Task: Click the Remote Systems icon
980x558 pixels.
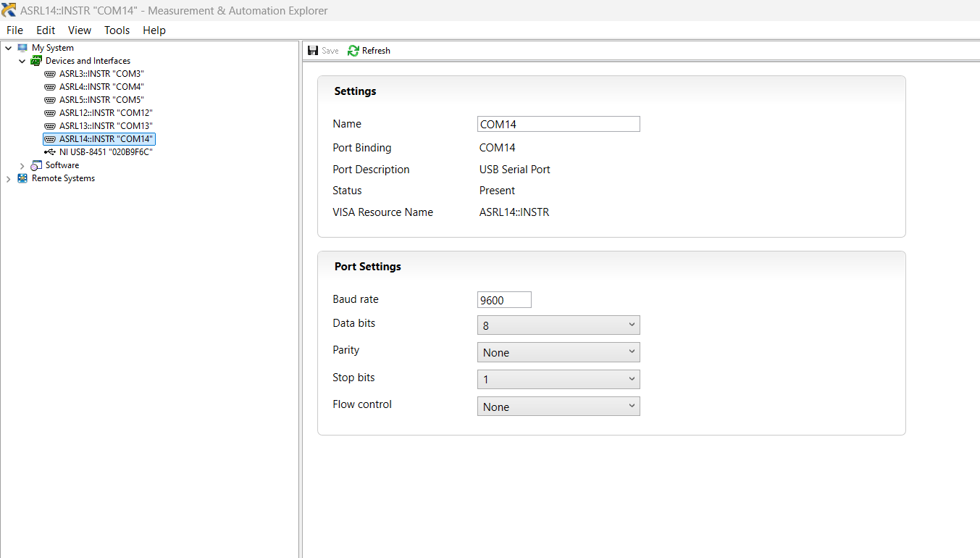Action: click(x=22, y=178)
